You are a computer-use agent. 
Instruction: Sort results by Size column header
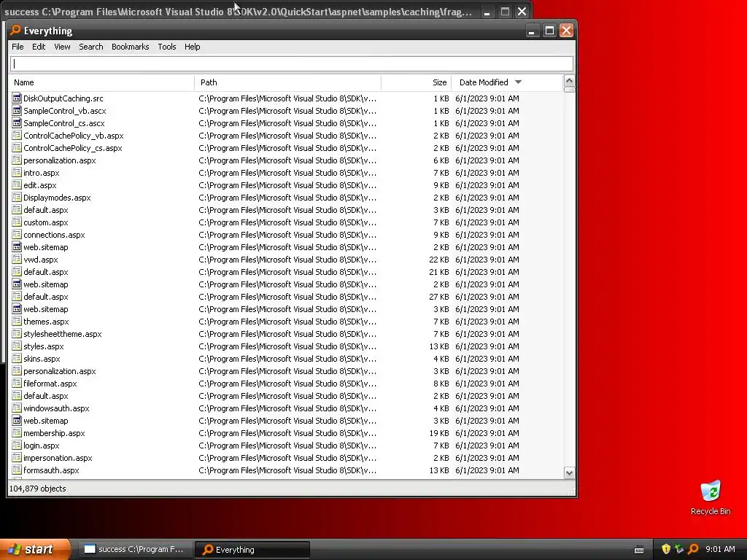[x=417, y=82]
